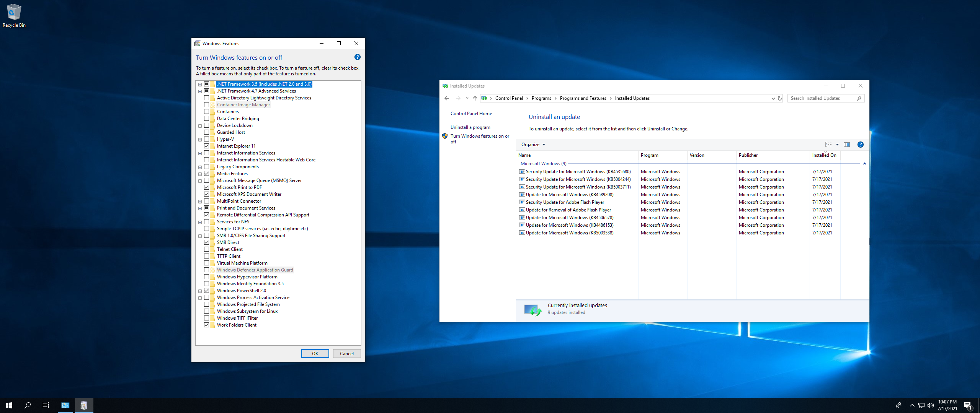
Task: Click the Microsoft Windows (9) group label
Action: click(x=543, y=164)
